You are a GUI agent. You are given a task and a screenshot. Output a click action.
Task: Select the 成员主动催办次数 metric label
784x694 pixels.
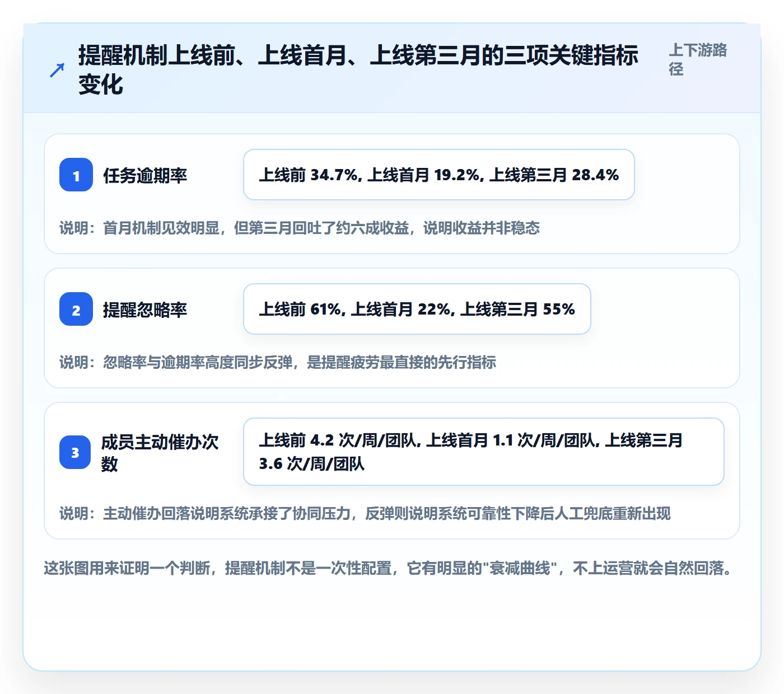(160, 453)
